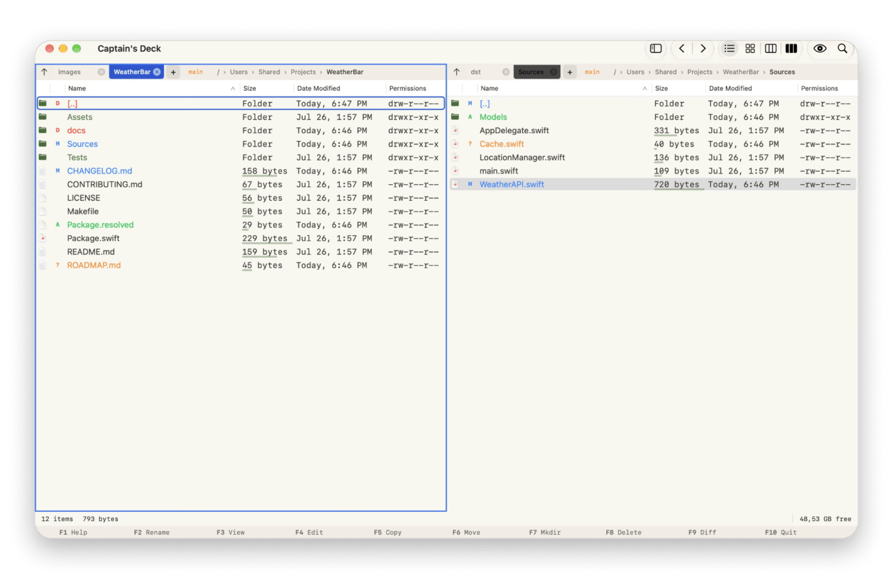Toggle the sidebar panel icon
The image size is (893, 588).
tap(656, 49)
